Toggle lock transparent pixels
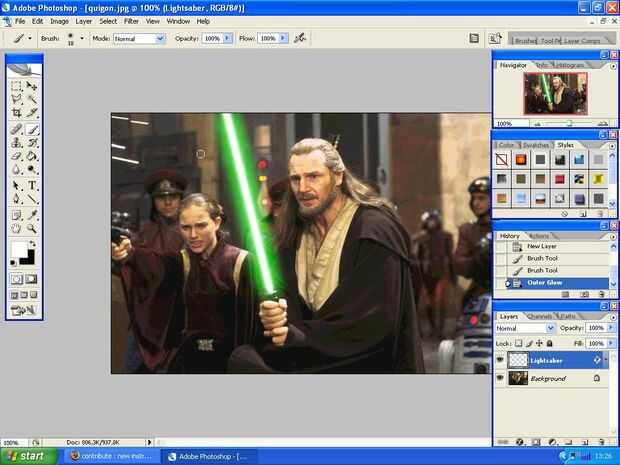620x465 pixels. 518,343
